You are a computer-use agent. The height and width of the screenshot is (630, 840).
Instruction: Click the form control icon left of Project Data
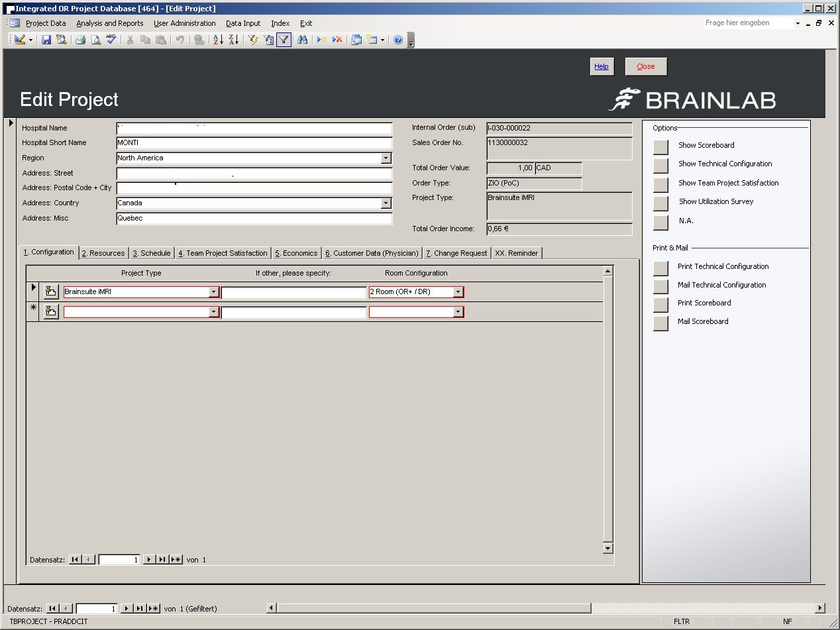(x=13, y=23)
